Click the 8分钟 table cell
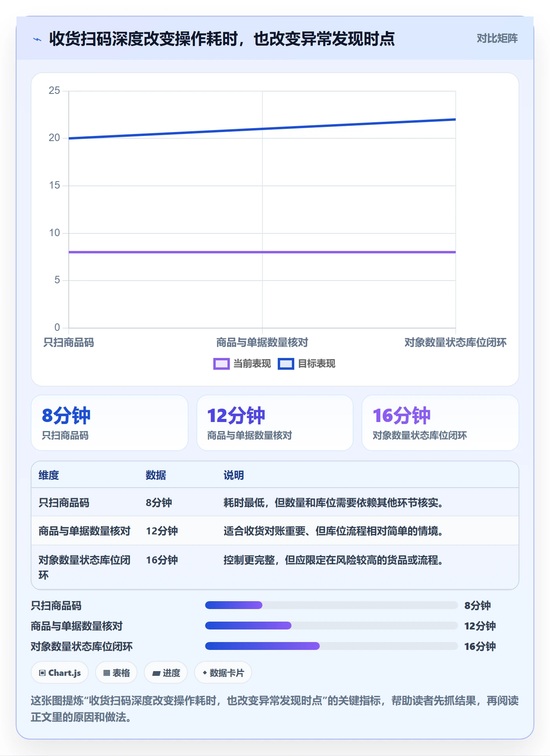This screenshot has width=550, height=756. (x=159, y=503)
